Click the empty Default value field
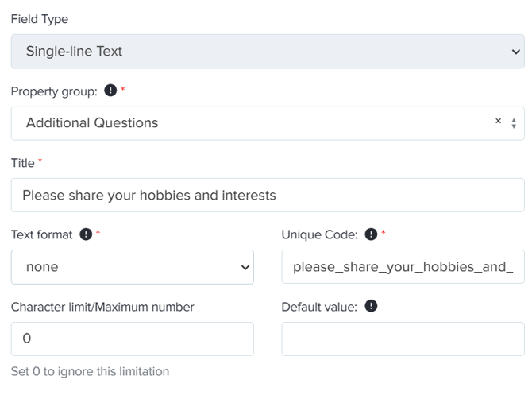The width and height of the screenshot is (532, 403). pos(403,339)
